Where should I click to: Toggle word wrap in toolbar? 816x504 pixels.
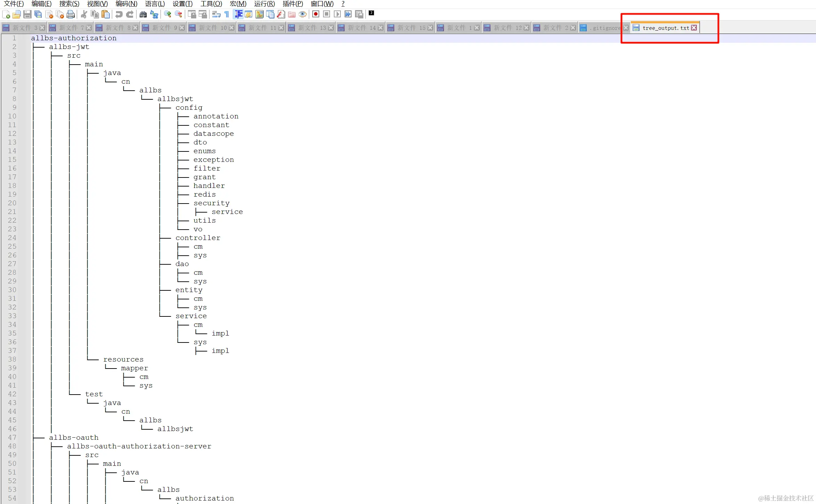click(x=216, y=14)
